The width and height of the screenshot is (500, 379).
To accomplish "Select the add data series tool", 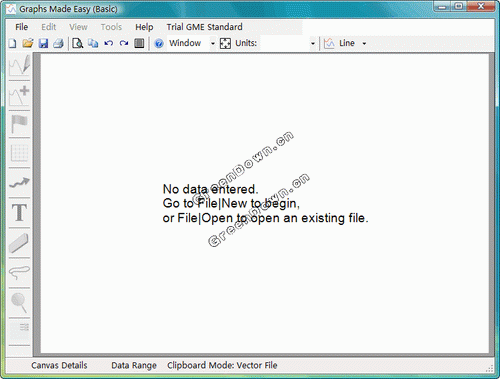I will [19, 96].
